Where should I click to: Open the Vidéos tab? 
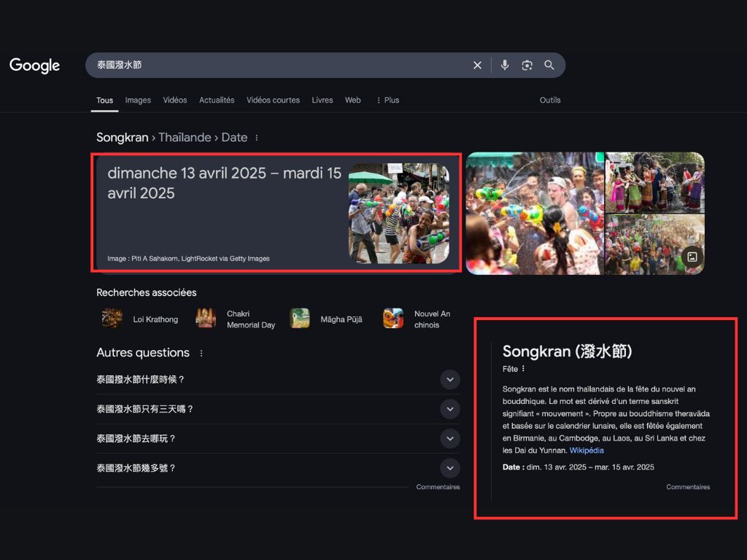tap(175, 100)
